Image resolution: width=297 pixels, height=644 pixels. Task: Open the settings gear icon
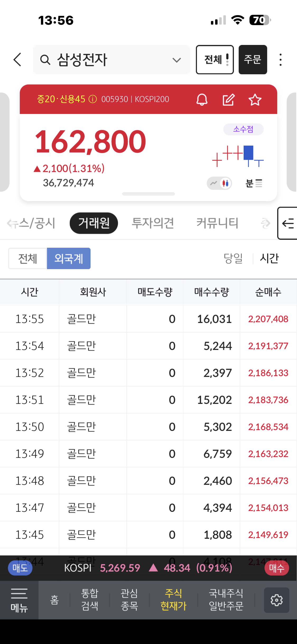(x=276, y=600)
